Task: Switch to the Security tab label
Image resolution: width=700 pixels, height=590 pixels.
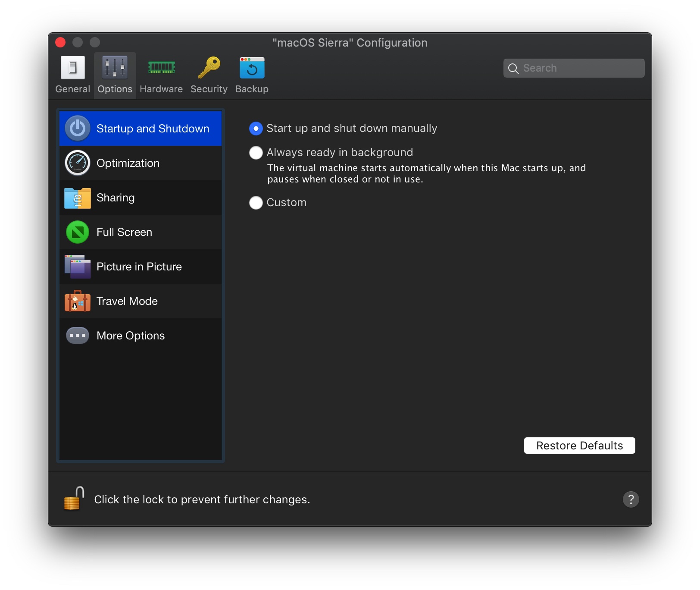Action: pos(209,89)
